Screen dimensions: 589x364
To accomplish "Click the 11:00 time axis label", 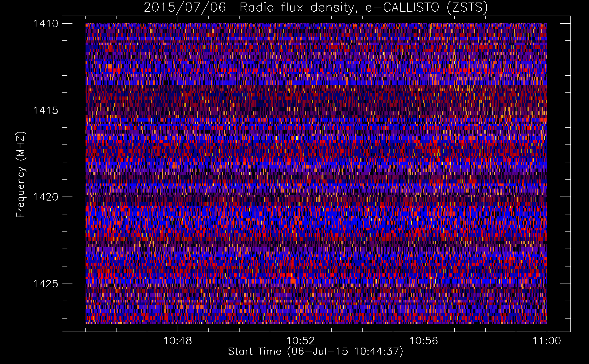I will click(x=547, y=341).
